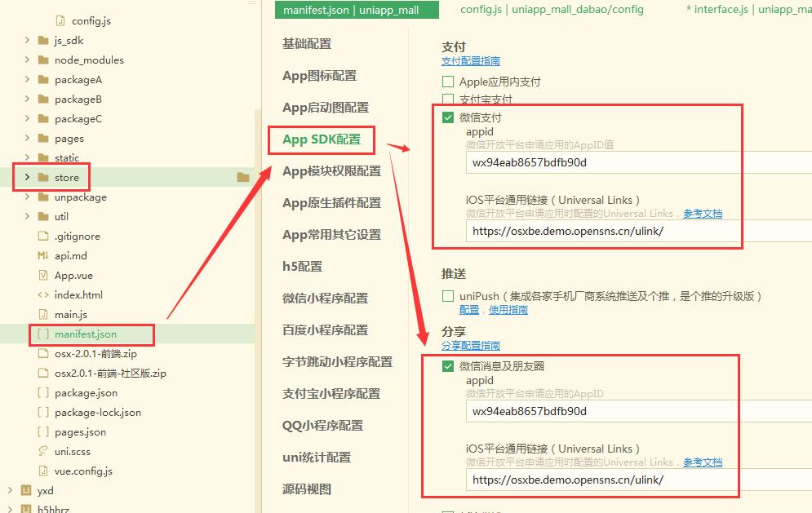Select package-lock.json in the file tree
Image resolution: width=812 pixels, height=513 pixels.
tap(98, 413)
